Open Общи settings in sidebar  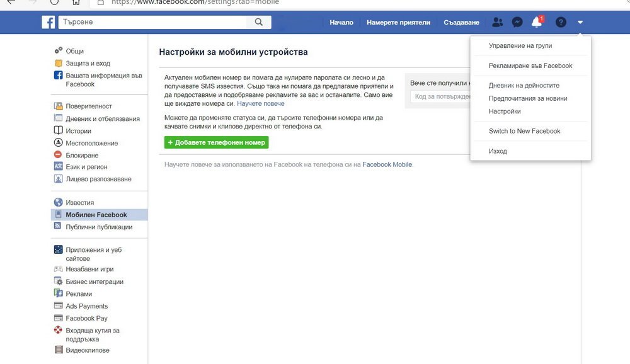click(x=75, y=51)
